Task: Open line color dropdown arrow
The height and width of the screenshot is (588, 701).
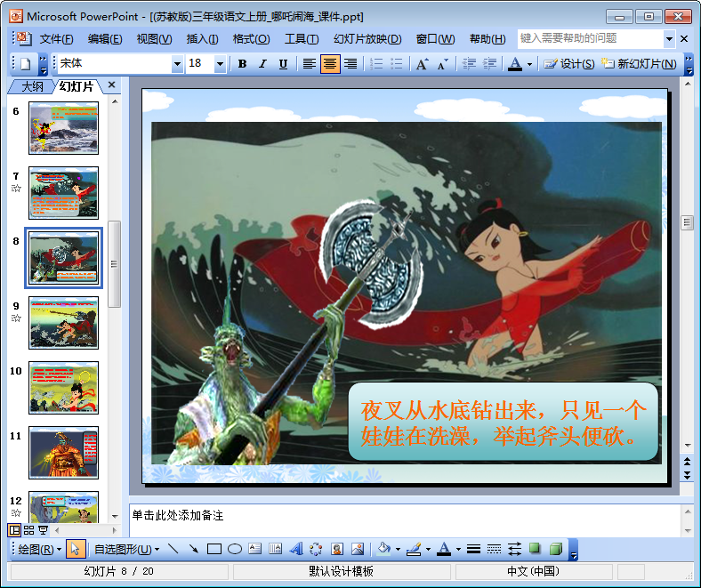Action: point(428,550)
